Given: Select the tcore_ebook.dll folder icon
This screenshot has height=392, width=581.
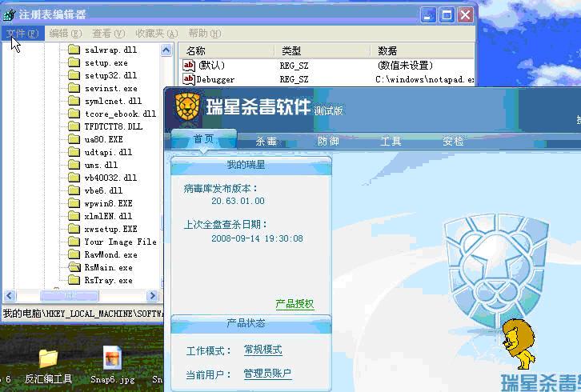Looking at the screenshot, I should (74, 114).
